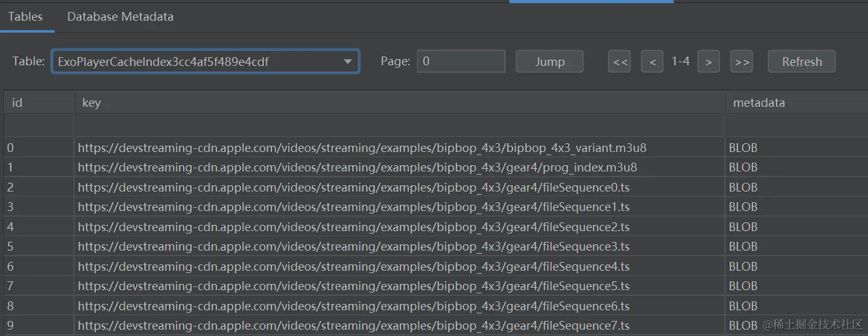Select the fileSequence1.ts key cell
Screen dimensions: 868x336
(400, 207)
